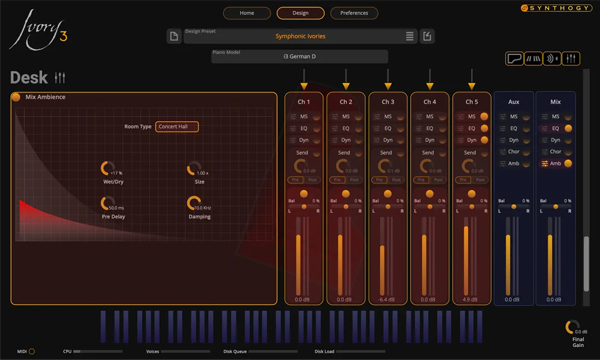
Task: Toggle Mix EQ on/off
Action: click(x=568, y=129)
